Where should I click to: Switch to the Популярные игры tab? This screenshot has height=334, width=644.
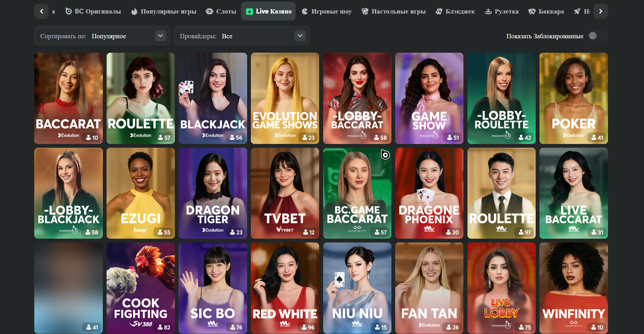pyautogui.click(x=164, y=11)
